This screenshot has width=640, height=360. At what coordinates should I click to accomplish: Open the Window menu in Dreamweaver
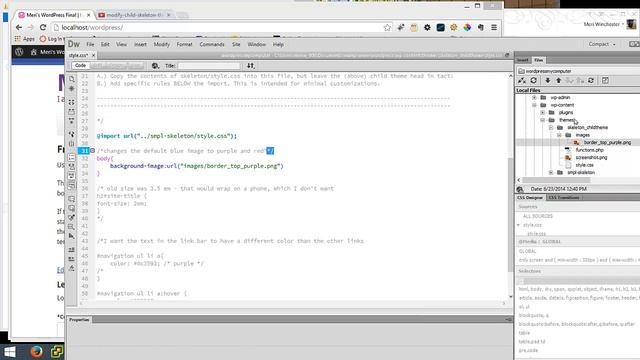256,44
